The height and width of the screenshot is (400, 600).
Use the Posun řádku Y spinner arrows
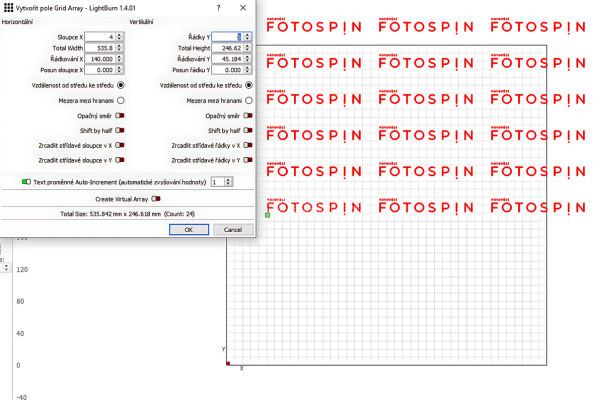click(x=247, y=70)
